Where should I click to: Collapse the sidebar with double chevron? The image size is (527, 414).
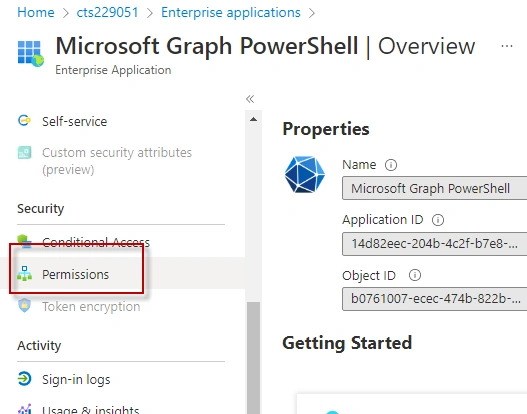[x=250, y=99]
